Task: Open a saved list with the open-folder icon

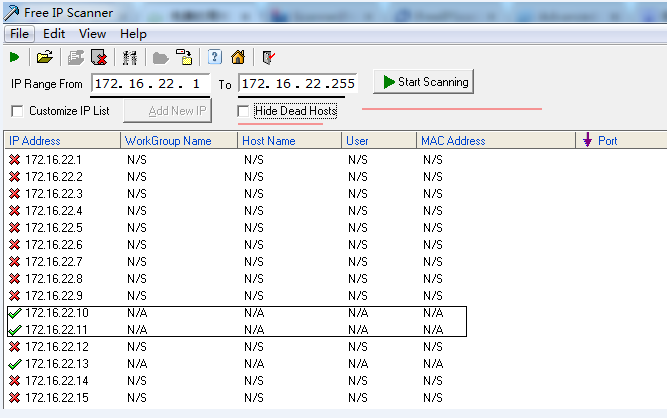Action: point(45,57)
